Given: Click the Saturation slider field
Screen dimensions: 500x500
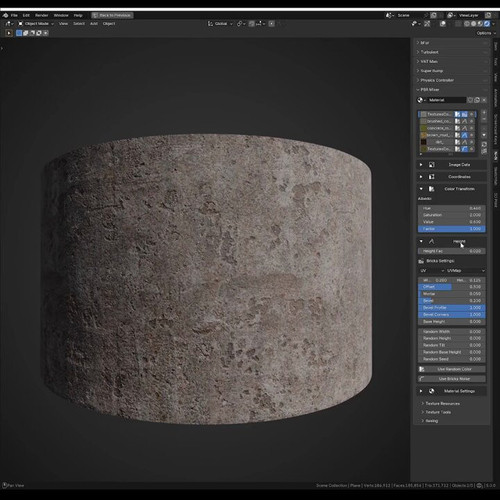Looking at the screenshot, I should coord(452,215).
